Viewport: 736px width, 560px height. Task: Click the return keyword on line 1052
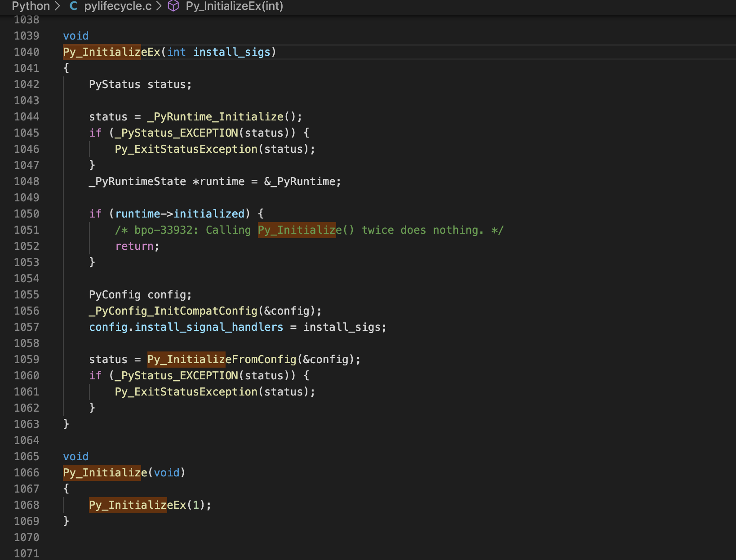point(134,246)
